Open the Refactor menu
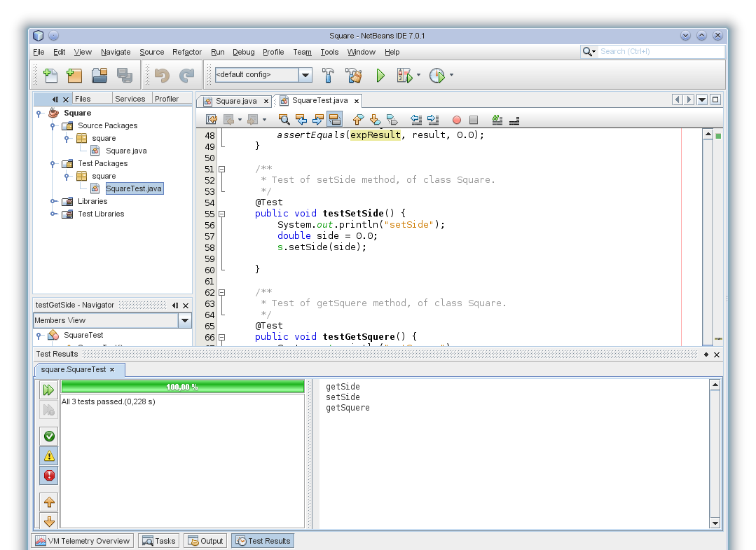The height and width of the screenshot is (550, 756). point(187,52)
